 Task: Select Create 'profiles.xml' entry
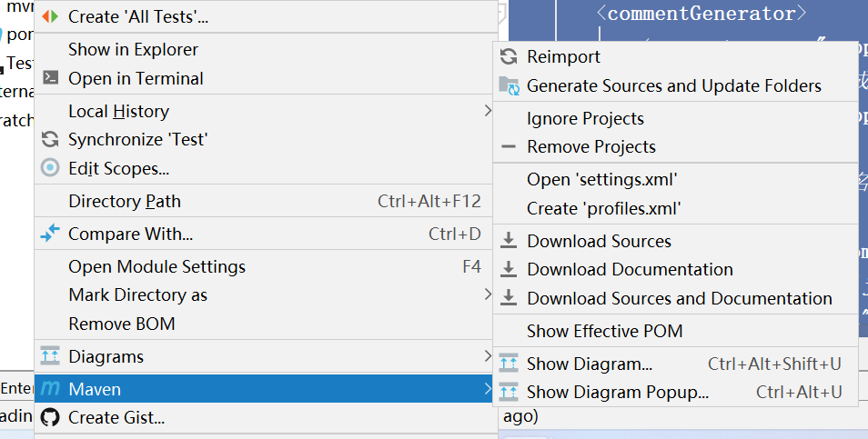603,208
